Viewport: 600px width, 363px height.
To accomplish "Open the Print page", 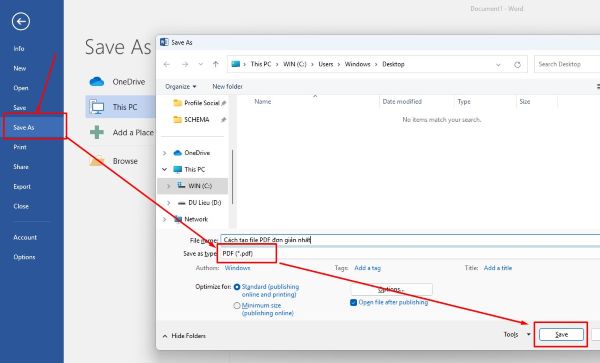I will pos(20,147).
